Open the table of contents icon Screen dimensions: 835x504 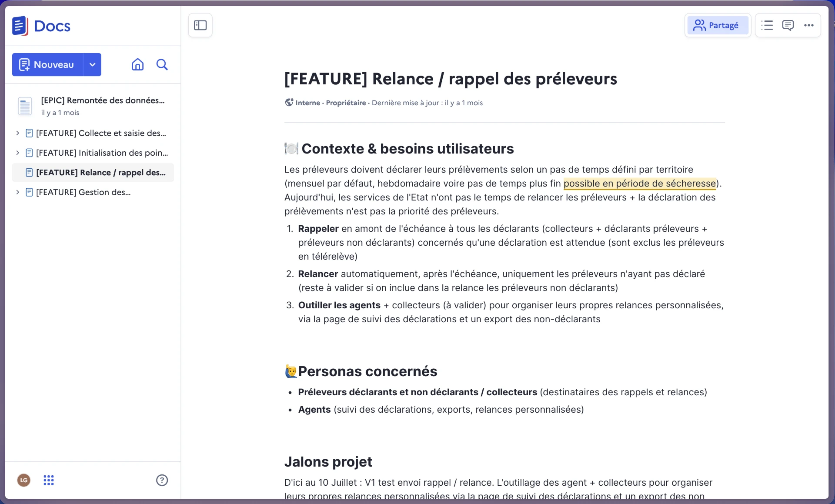click(767, 25)
